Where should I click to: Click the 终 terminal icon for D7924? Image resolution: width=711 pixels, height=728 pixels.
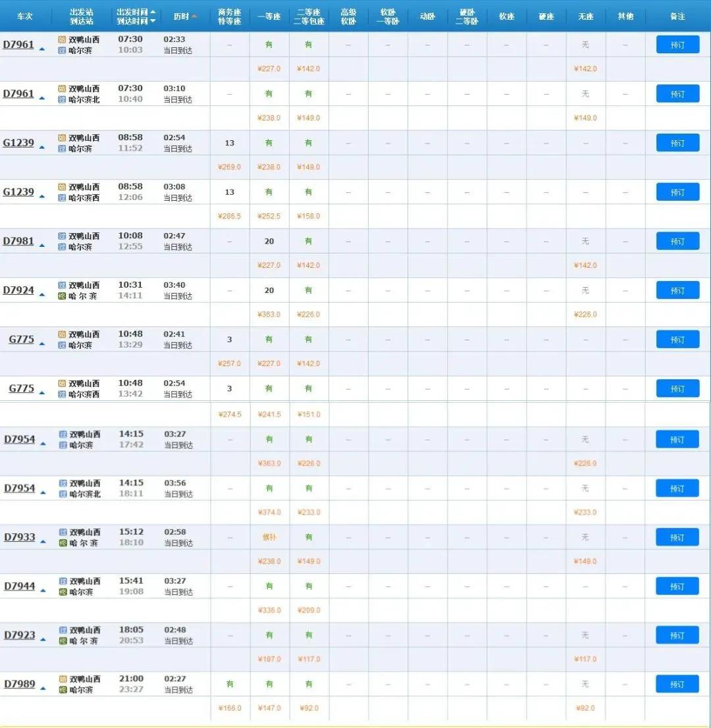[x=63, y=296]
